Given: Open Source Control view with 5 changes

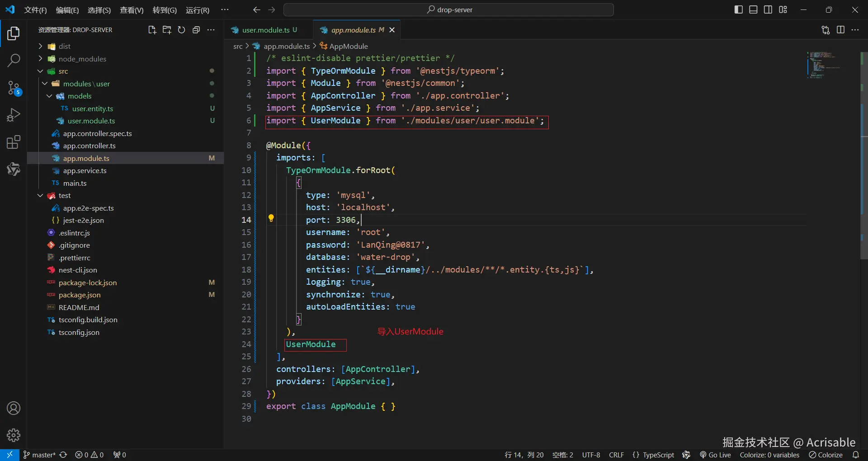Looking at the screenshot, I should click(x=14, y=88).
